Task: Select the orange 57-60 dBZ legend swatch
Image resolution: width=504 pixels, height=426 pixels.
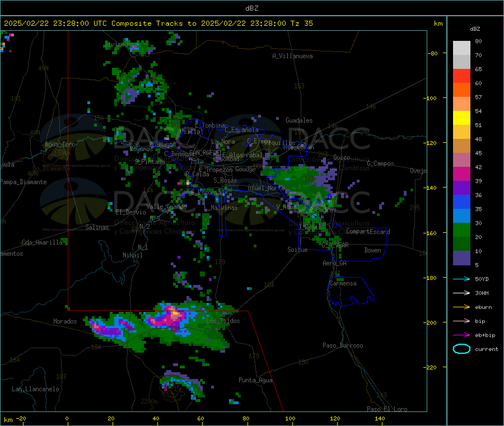Action: click(x=461, y=90)
